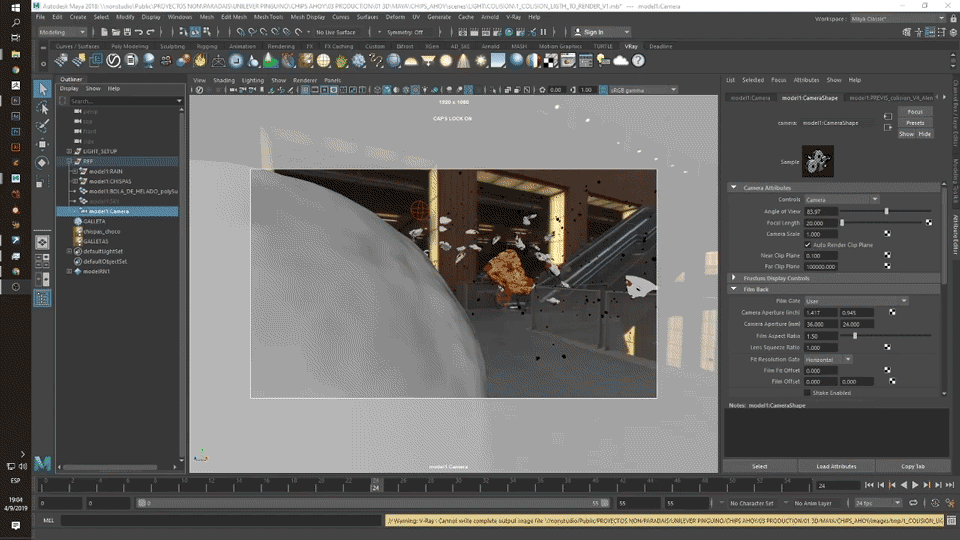Click the Copy Tab button
The width and height of the screenshot is (960, 540).
tap(913, 467)
